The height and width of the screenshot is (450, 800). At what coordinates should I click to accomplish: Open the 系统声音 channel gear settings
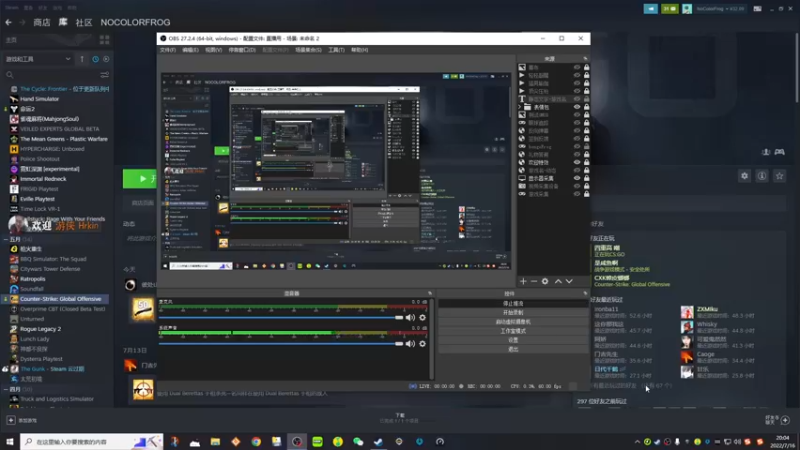point(422,343)
